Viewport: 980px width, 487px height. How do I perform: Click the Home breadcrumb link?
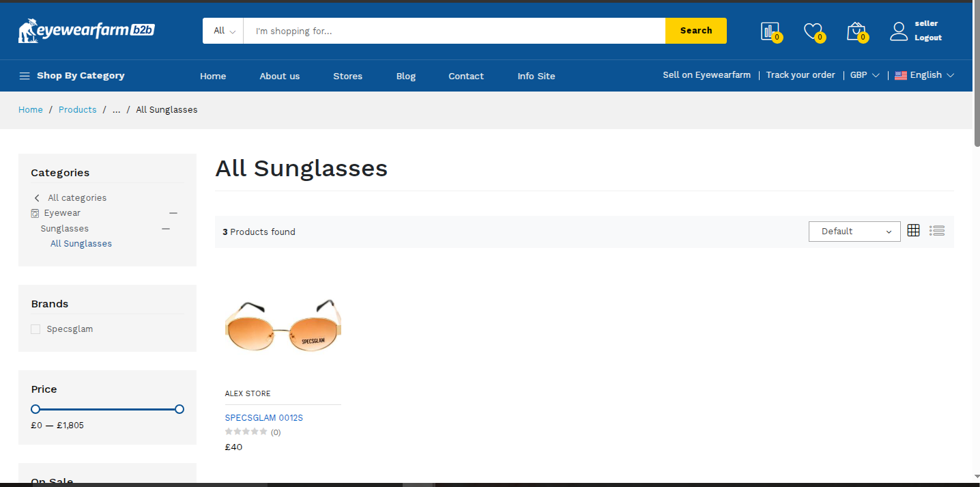[31, 110]
